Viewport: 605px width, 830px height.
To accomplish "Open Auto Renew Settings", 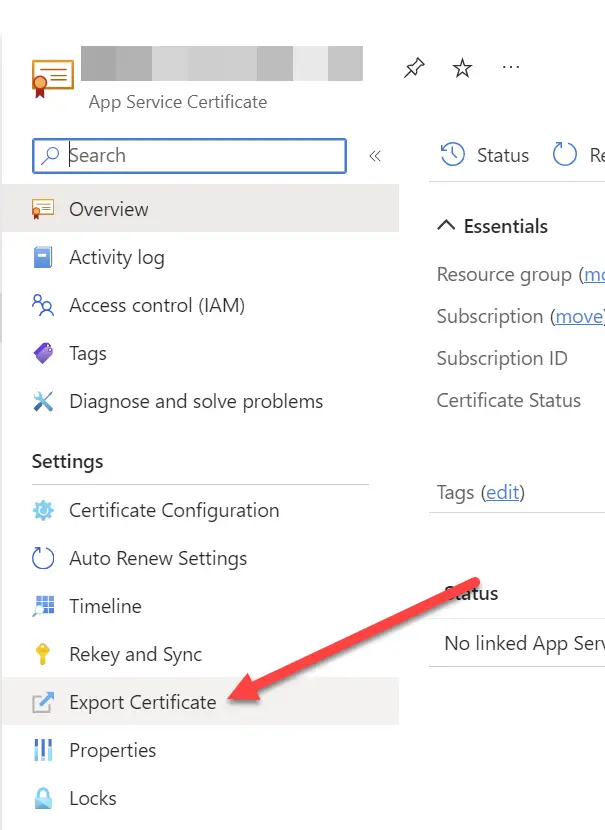I will click(157, 558).
